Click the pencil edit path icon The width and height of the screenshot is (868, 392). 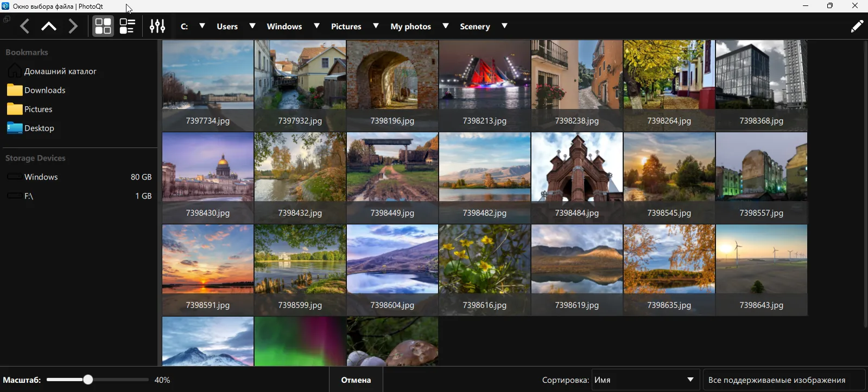coord(857,26)
